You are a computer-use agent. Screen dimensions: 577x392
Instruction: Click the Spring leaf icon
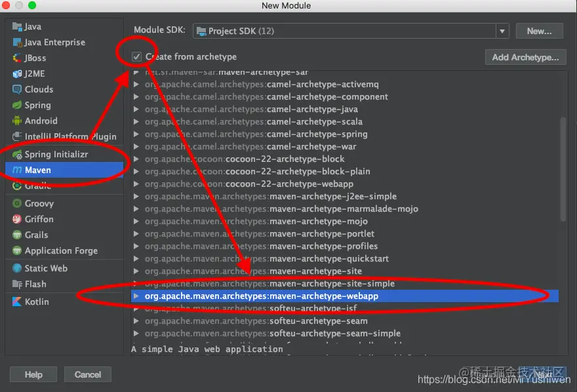(x=17, y=105)
